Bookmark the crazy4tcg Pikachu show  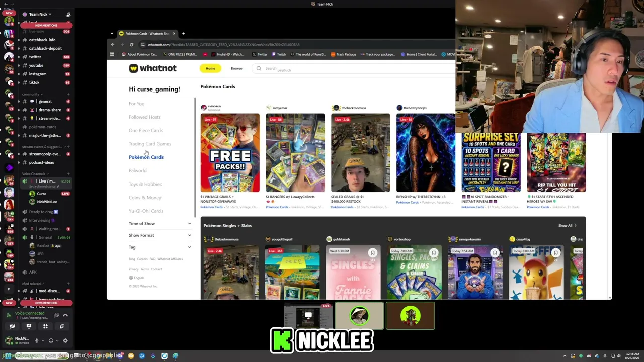[x=556, y=253]
